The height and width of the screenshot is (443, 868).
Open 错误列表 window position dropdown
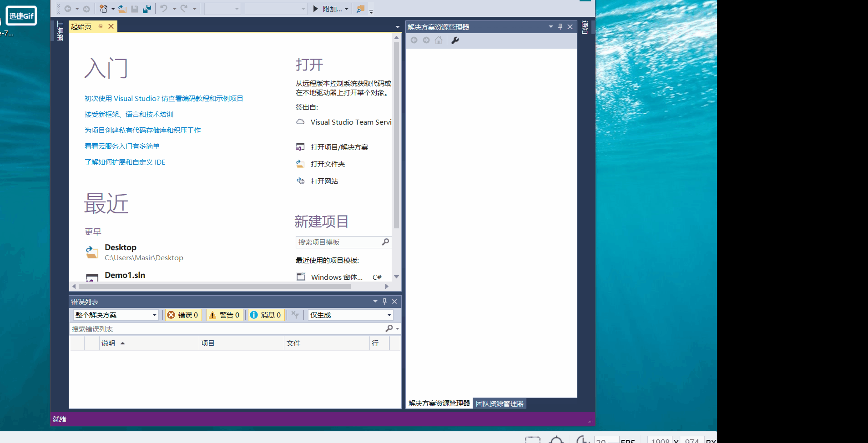(375, 302)
